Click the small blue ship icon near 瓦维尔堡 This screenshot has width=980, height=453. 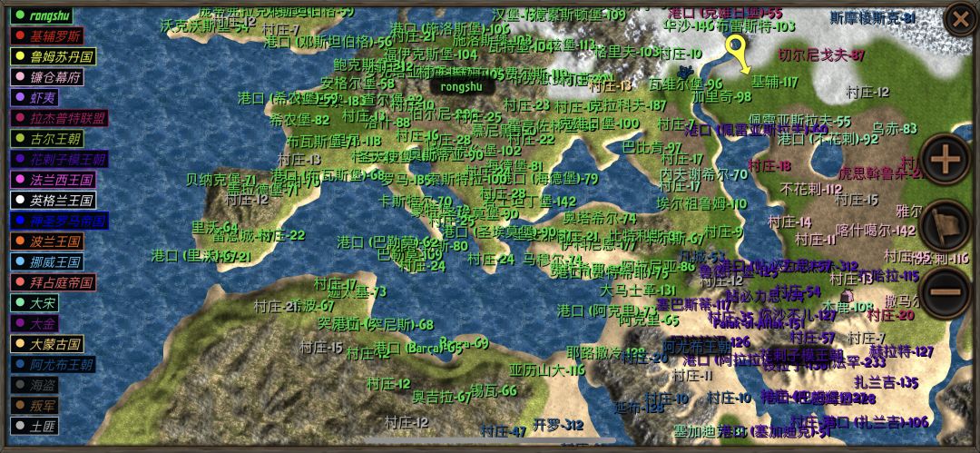686,72
